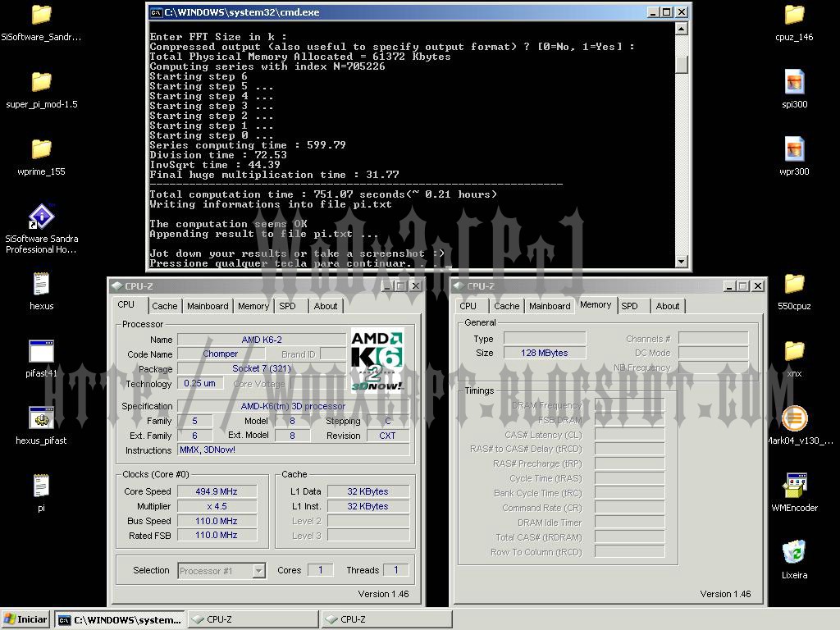Open the spi300 image file
The image size is (840, 630).
tap(794, 82)
